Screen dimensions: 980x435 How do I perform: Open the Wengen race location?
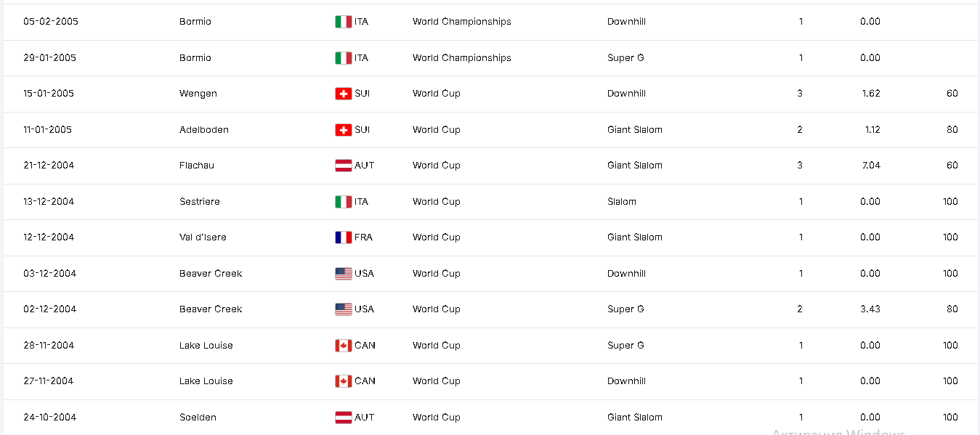pyautogui.click(x=198, y=94)
